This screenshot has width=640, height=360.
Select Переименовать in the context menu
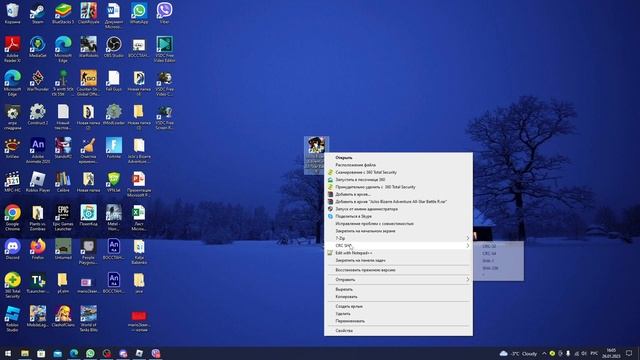tap(350, 321)
